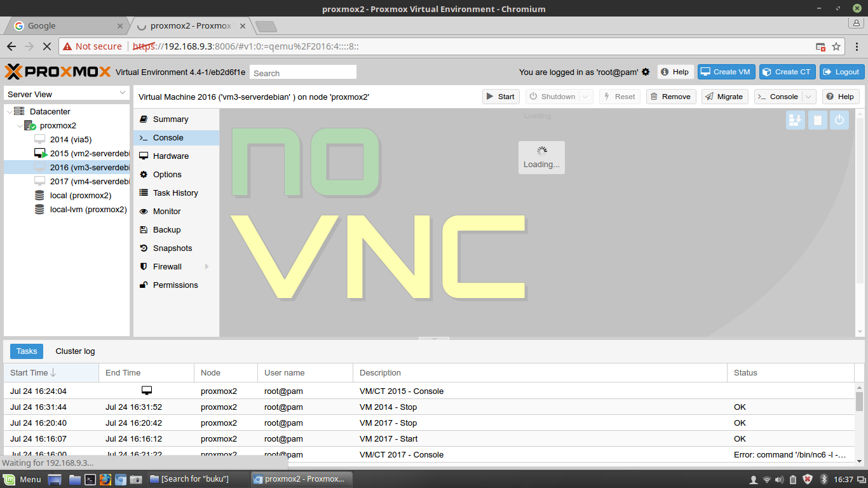Open the Options menu item
The height and width of the screenshot is (488, 868).
coord(176,175)
